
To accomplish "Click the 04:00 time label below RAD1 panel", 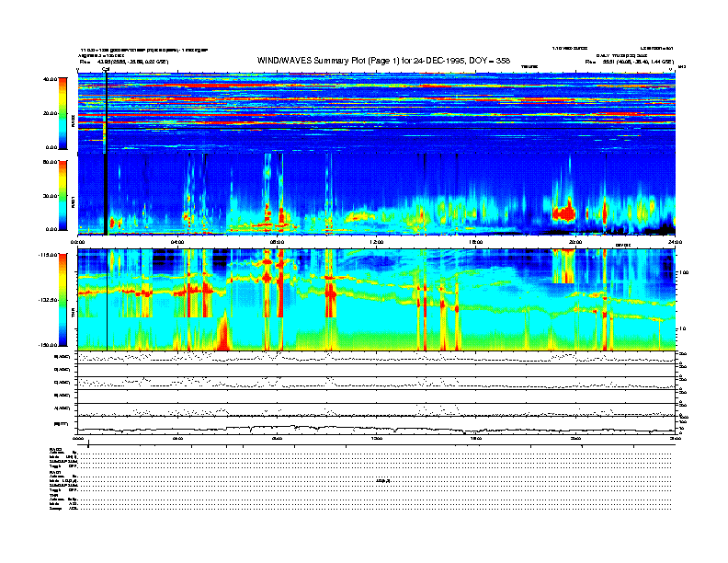I will (x=178, y=242).
